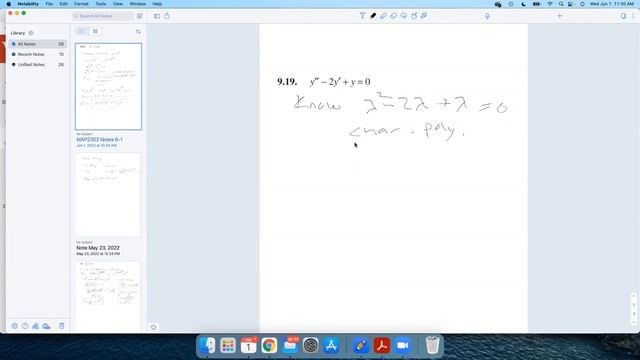Screen dimensions: 640x360
Task: Open the Apple menu
Action: [9, 4]
